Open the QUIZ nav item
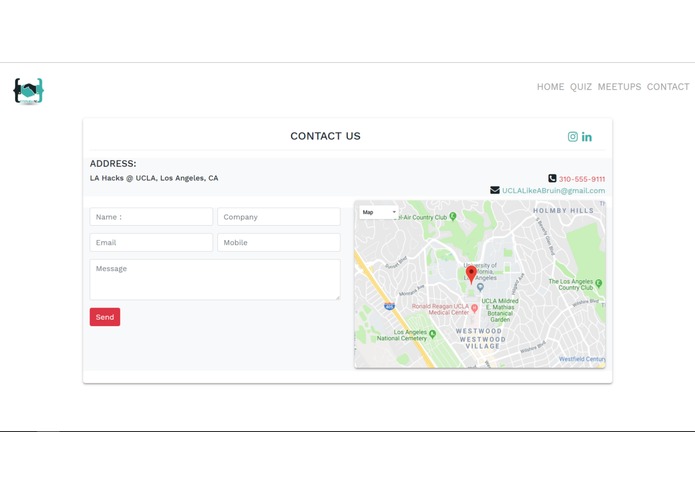Viewport: 695px width, 494px height. (x=581, y=87)
